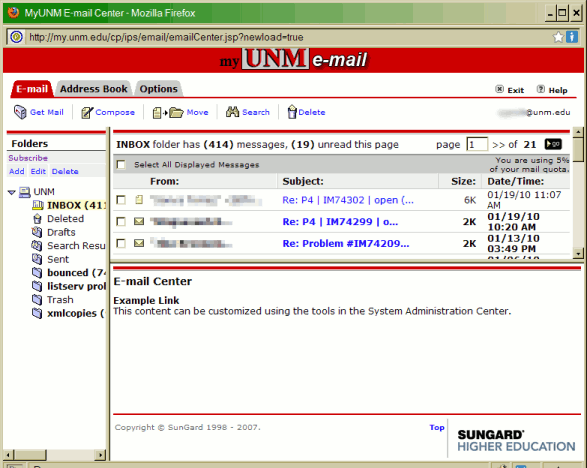
Task: Click the bounced folder icon
Action: pyautogui.click(x=37, y=273)
